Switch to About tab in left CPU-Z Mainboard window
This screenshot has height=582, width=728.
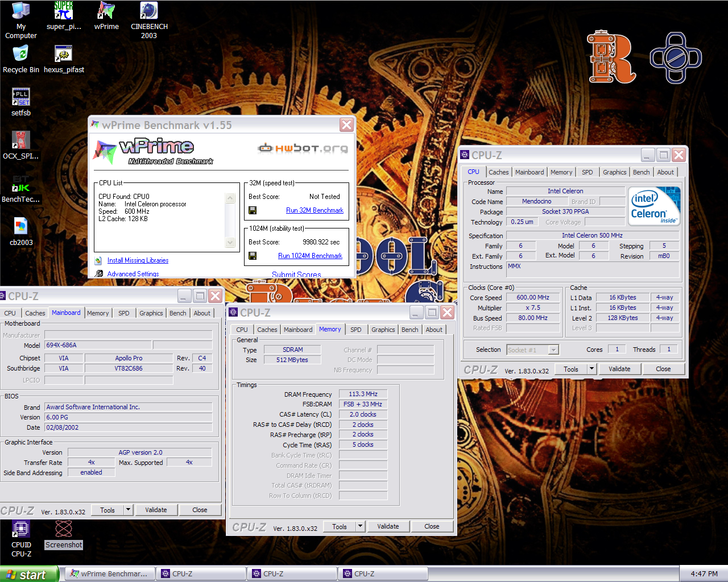point(202,313)
